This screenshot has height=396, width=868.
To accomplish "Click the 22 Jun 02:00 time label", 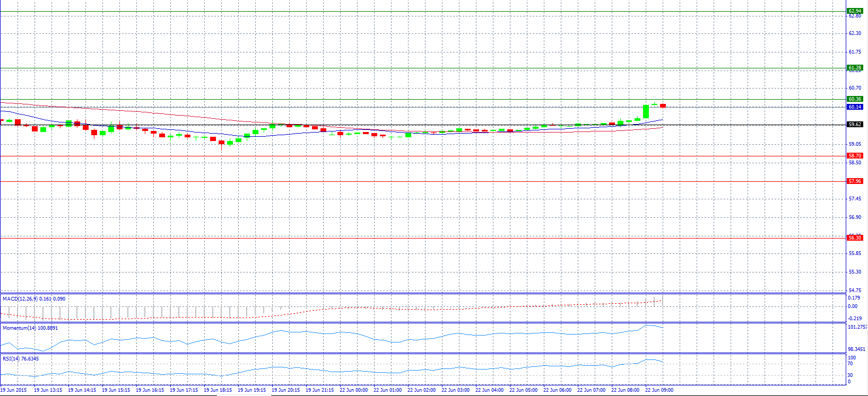I will tap(421, 390).
